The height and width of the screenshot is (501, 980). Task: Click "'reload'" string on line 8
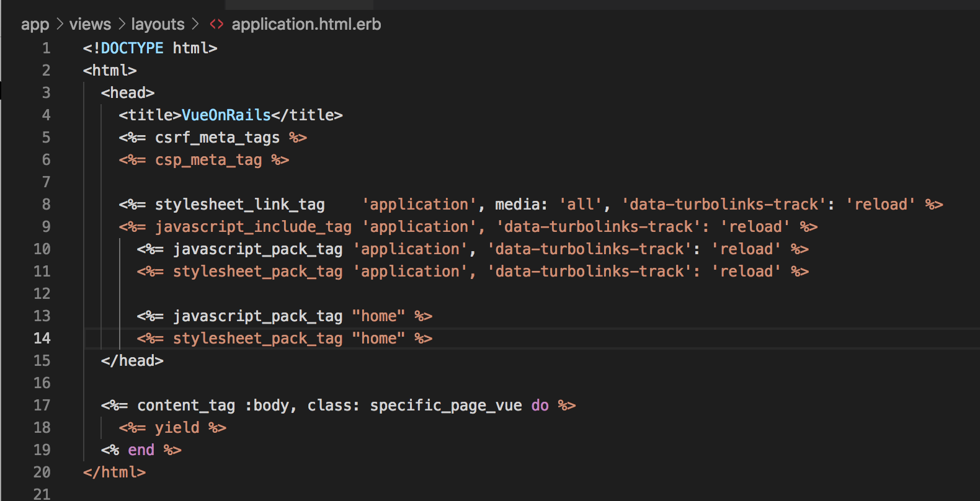(x=881, y=205)
